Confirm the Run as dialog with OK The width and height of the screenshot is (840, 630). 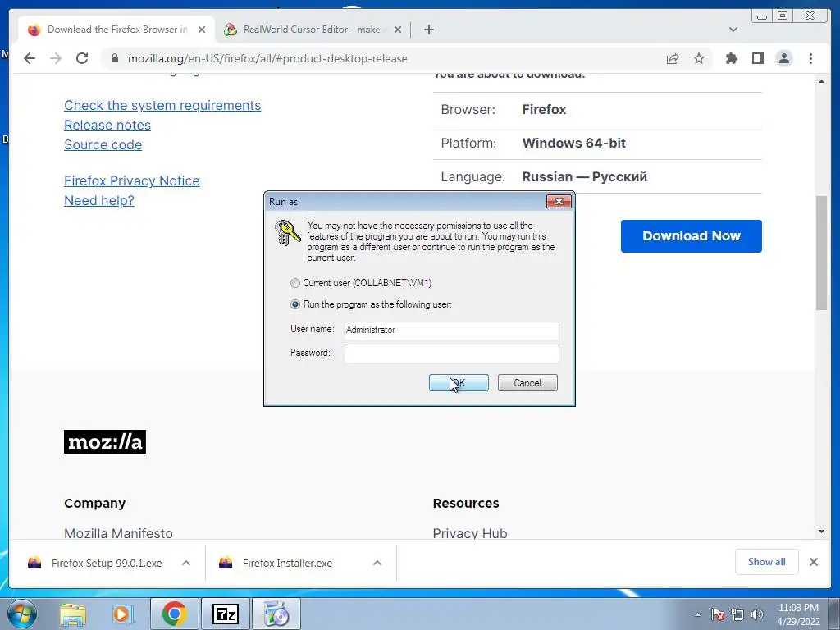point(459,382)
